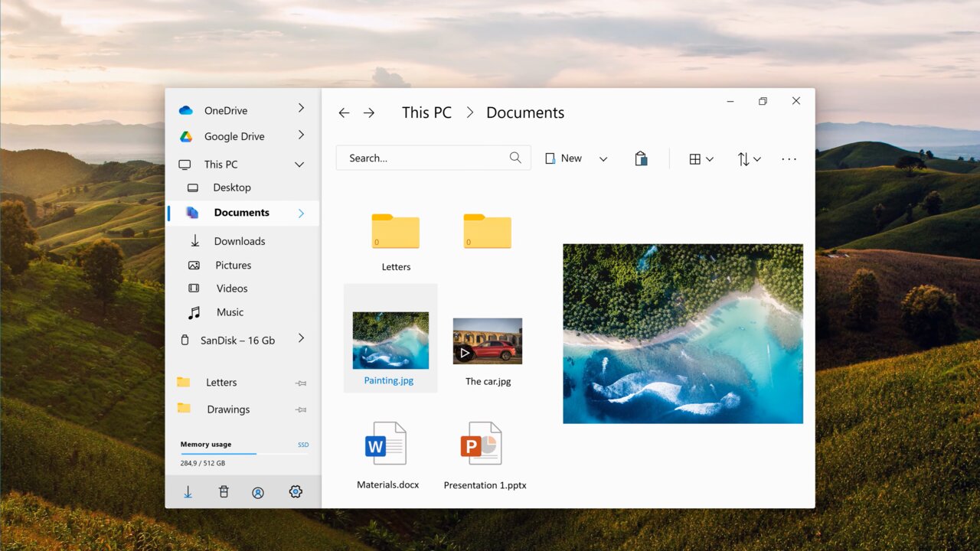Select the Painting.jpg thumbnail

tap(390, 340)
